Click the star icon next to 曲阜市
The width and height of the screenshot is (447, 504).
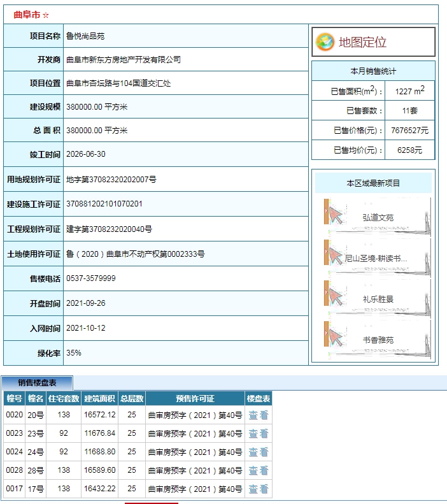[46, 15]
